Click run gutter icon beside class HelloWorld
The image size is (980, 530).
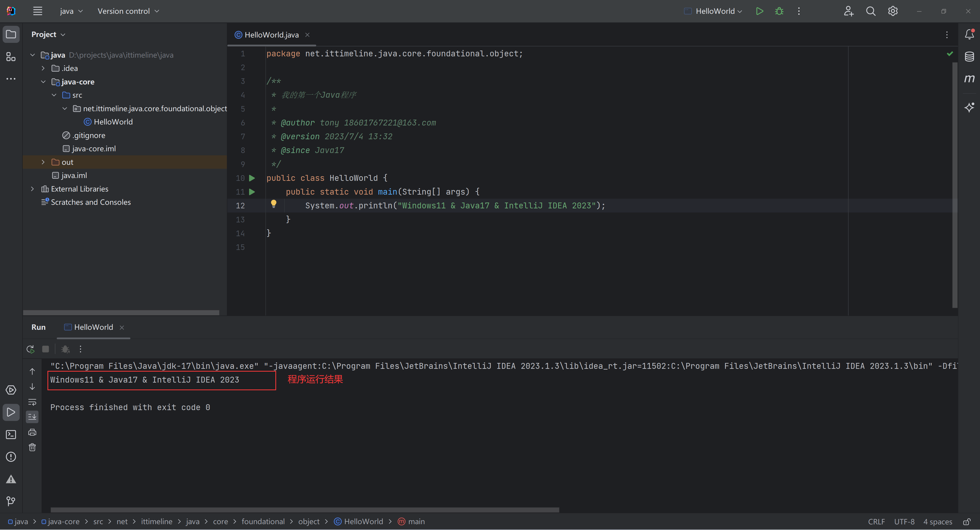(252, 178)
